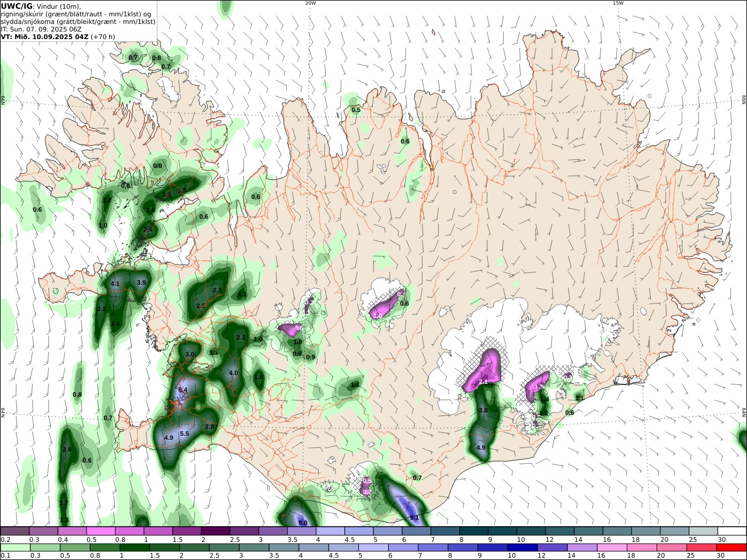Pick the light pink 16 rain swatch
This screenshot has height=560, width=747.
[610, 548]
